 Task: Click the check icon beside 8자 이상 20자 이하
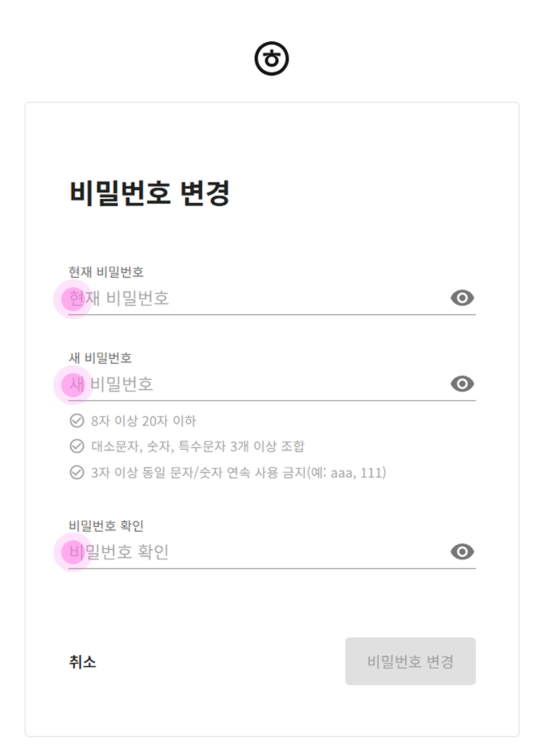(77, 421)
